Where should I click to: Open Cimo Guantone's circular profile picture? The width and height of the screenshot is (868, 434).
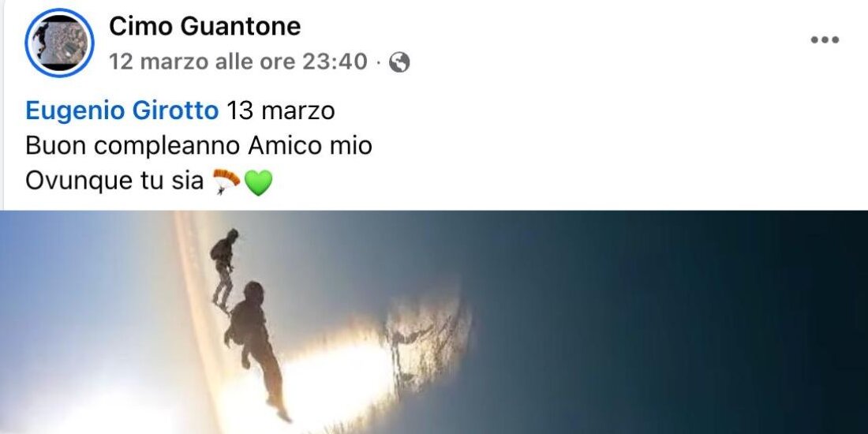click(59, 43)
